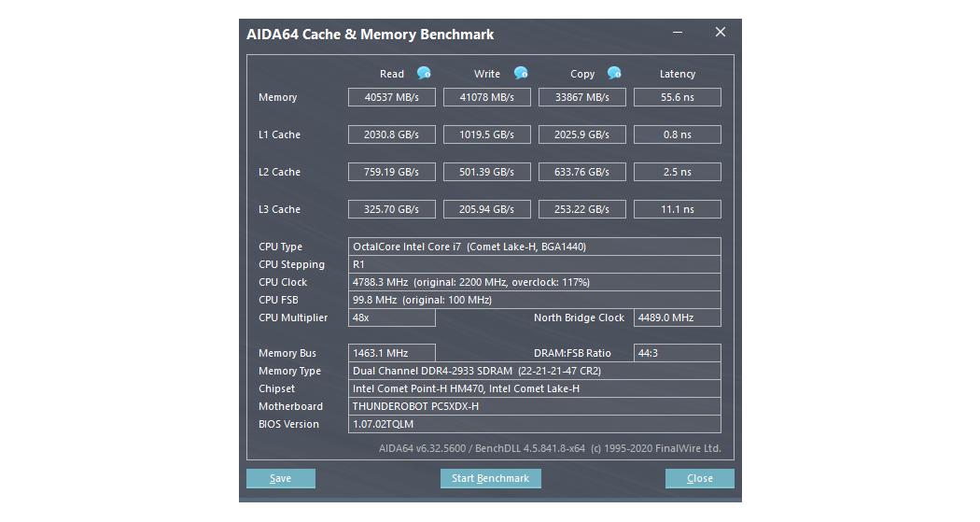The image size is (980, 522).
Task: Click Memory Type Dual Channel DDR4-2933 field
Action: click(535, 371)
